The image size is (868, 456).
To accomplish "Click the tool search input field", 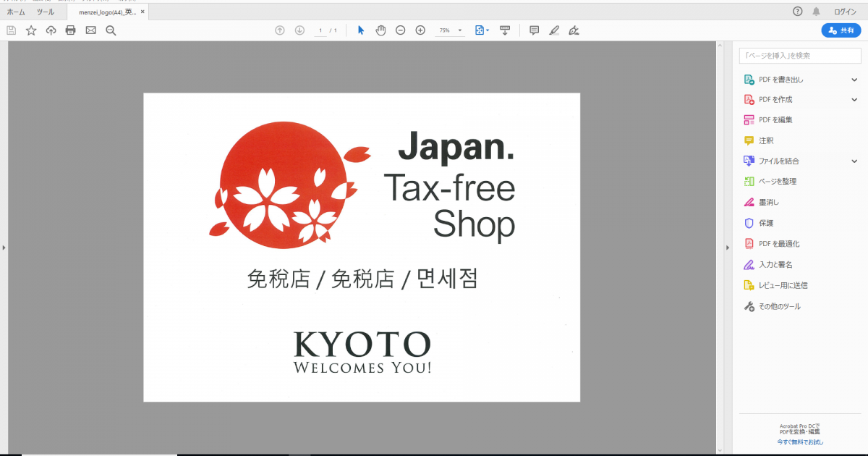I will point(799,56).
